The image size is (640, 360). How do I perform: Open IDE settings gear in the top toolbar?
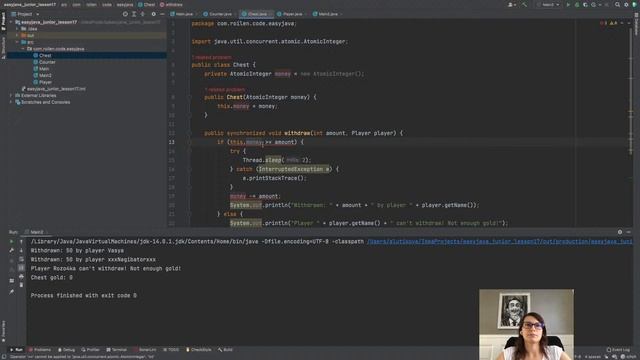coord(626,4)
